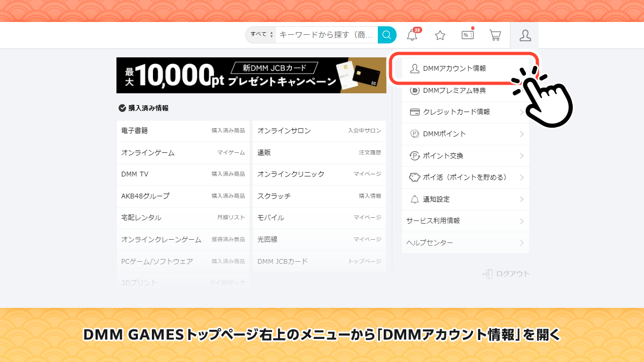Open notifications bell with 28 badge

pyautogui.click(x=412, y=35)
